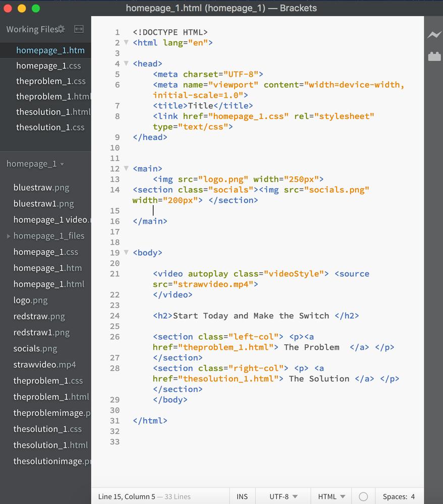443x504 pixels.
Task: Open logo.png in the file tree
Action: pyautogui.click(x=31, y=300)
